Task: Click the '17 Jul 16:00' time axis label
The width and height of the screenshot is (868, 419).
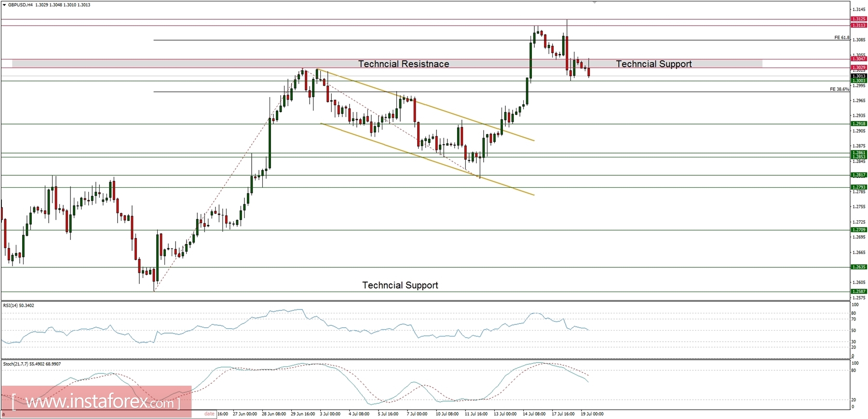Action: (563, 414)
